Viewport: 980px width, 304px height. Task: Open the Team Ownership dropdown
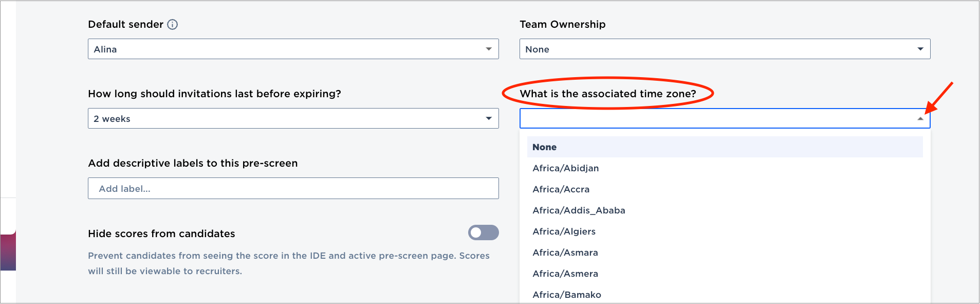pos(725,49)
